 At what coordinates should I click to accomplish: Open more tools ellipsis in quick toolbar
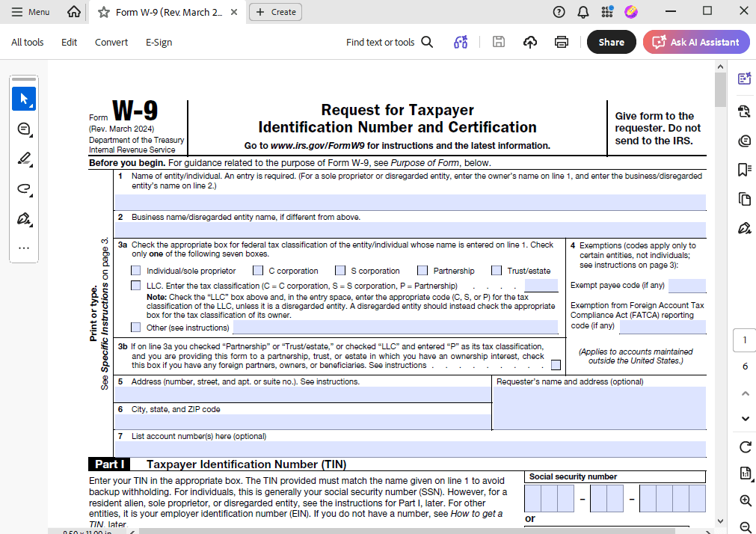tap(24, 248)
